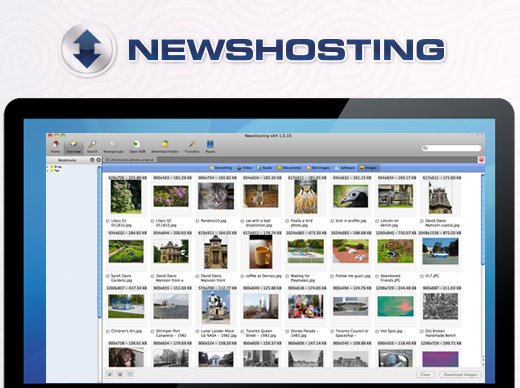The width and height of the screenshot is (520, 388).
Task: Expand the first bookmark folder
Action: point(48,167)
